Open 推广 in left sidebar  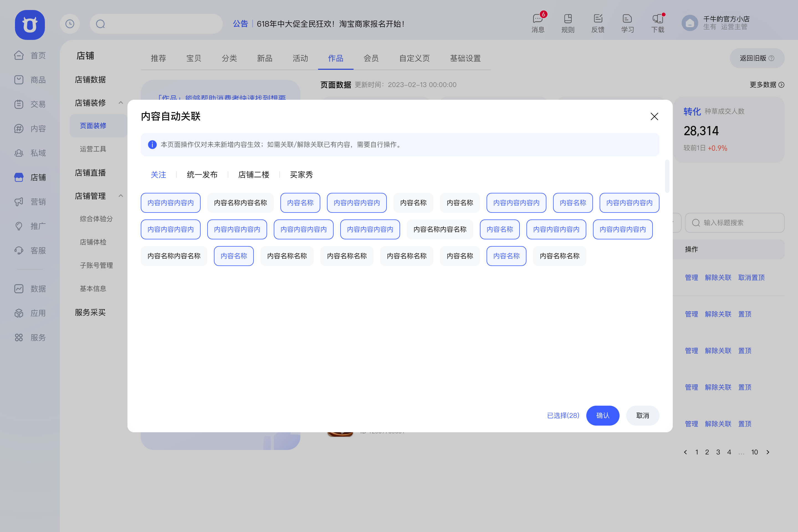[30, 226]
